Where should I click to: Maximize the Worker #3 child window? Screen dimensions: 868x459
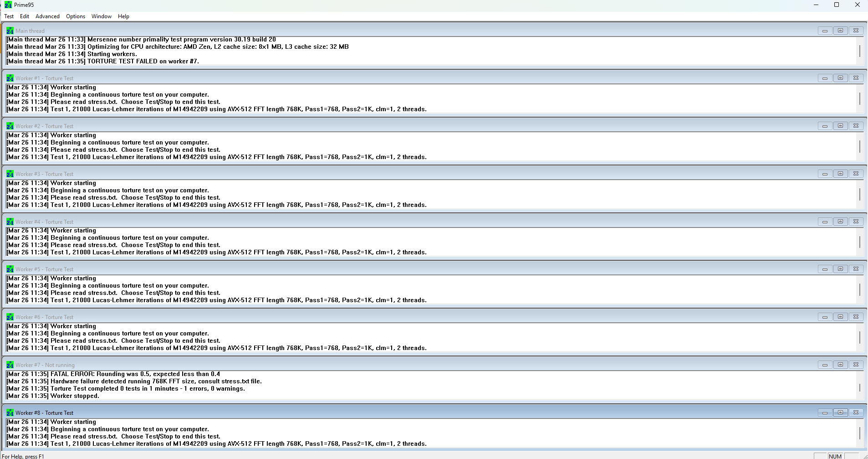tap(840, 174)
